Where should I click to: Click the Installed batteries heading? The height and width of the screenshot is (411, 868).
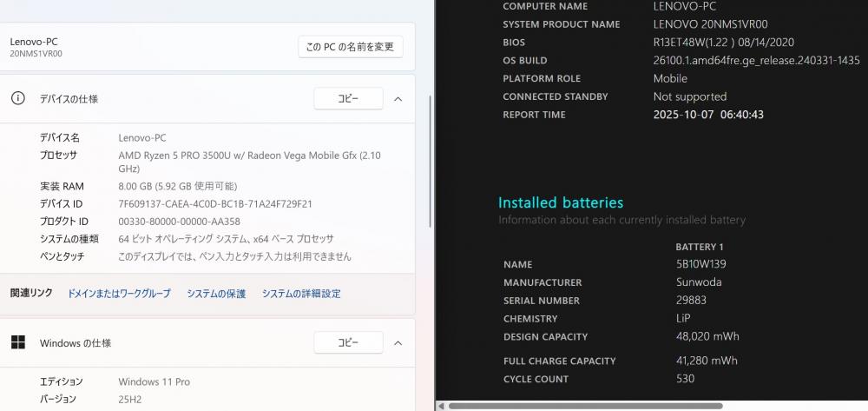point(560,202)
